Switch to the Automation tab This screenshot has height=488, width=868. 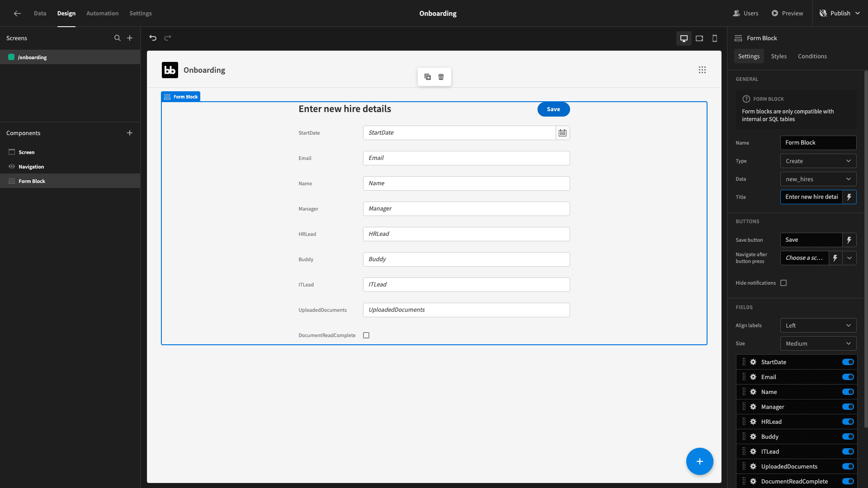pyautogui.click(x=103, y=14)
